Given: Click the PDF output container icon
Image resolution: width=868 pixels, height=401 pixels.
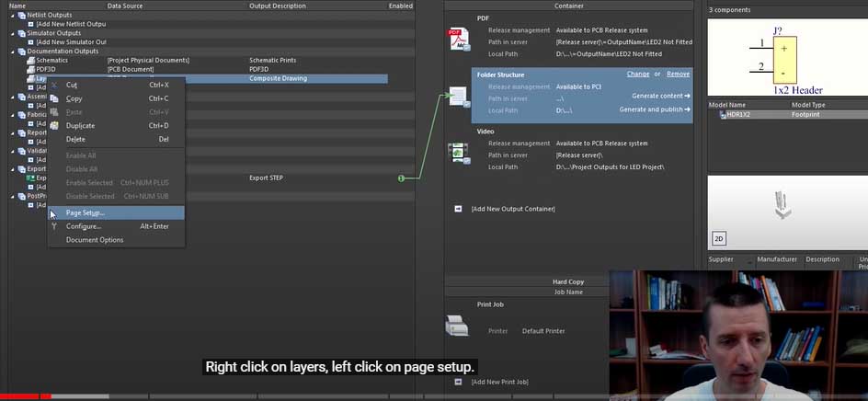Looking at the screenshot, I should (458, 40).
